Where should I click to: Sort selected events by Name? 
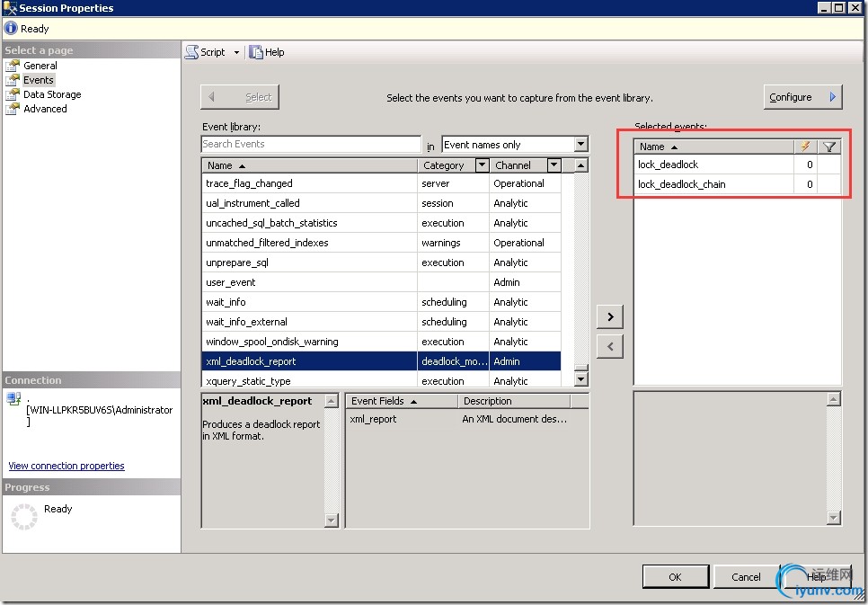click(x=714, y=147)
